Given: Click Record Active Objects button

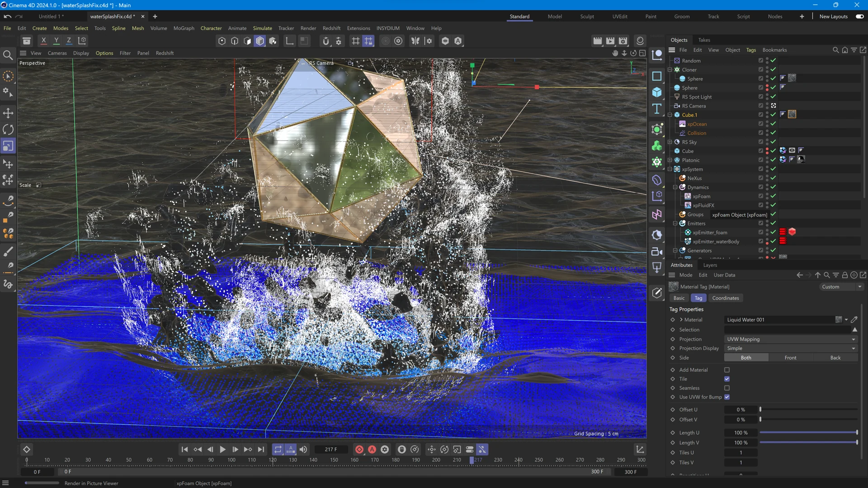Looking at the screenshot, I should click(359, 450).
